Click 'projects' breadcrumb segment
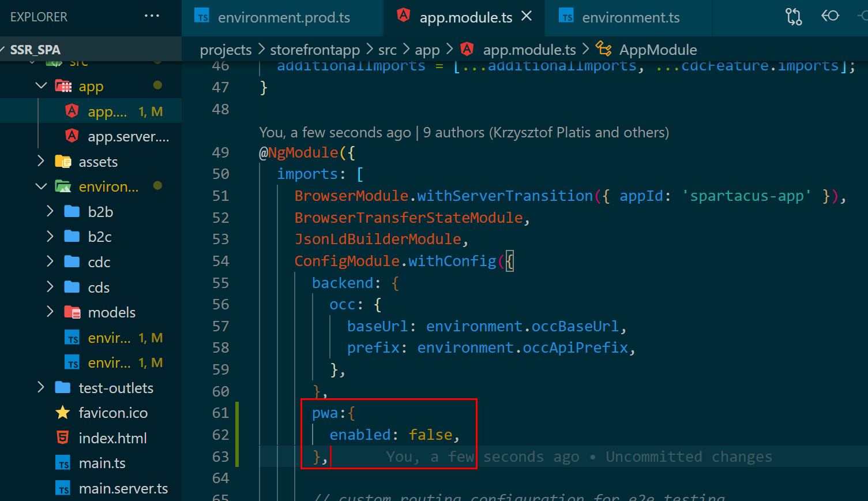 [x=226, y=50]
